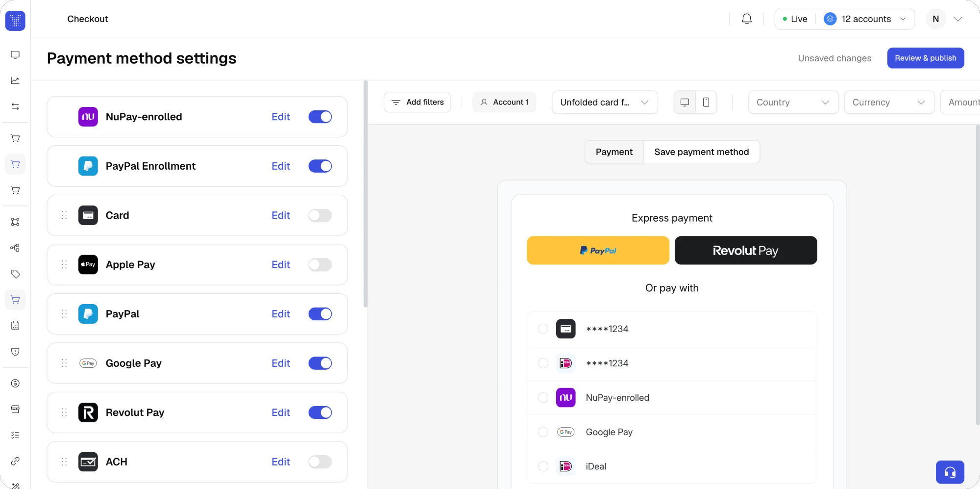Screen dimensions: 980x489
Task: Disable the PayPal Enrollment toggle
Action: tap(320, 166)
